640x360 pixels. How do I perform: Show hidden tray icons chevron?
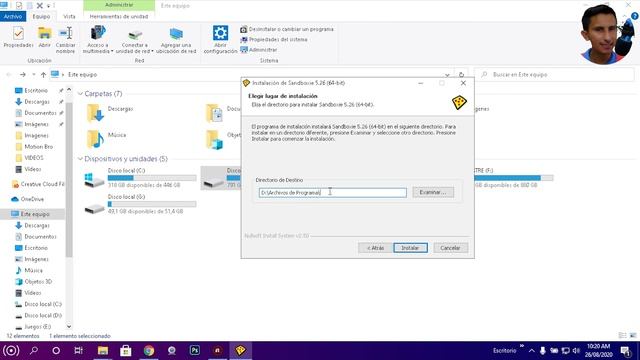click(531, 351)
